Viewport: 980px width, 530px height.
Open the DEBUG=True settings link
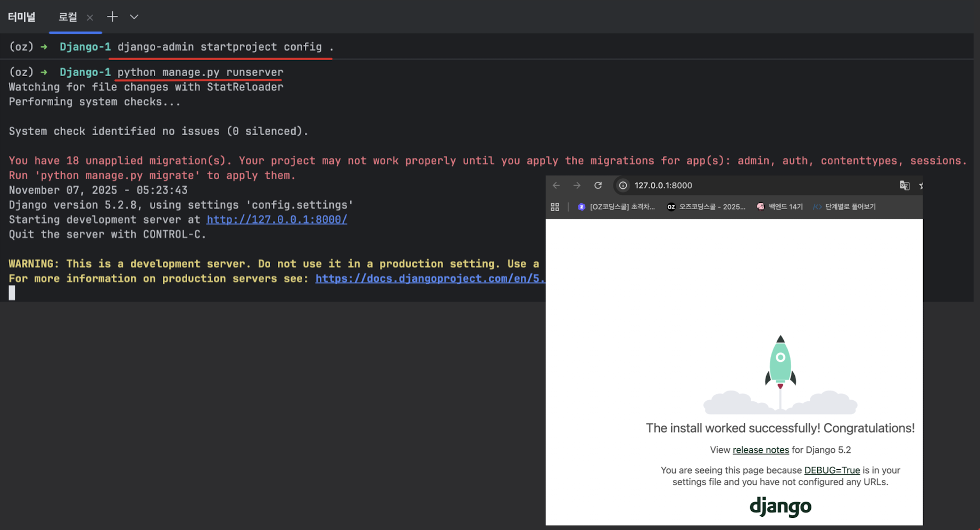pyautogui.click(x=832, y=470)
